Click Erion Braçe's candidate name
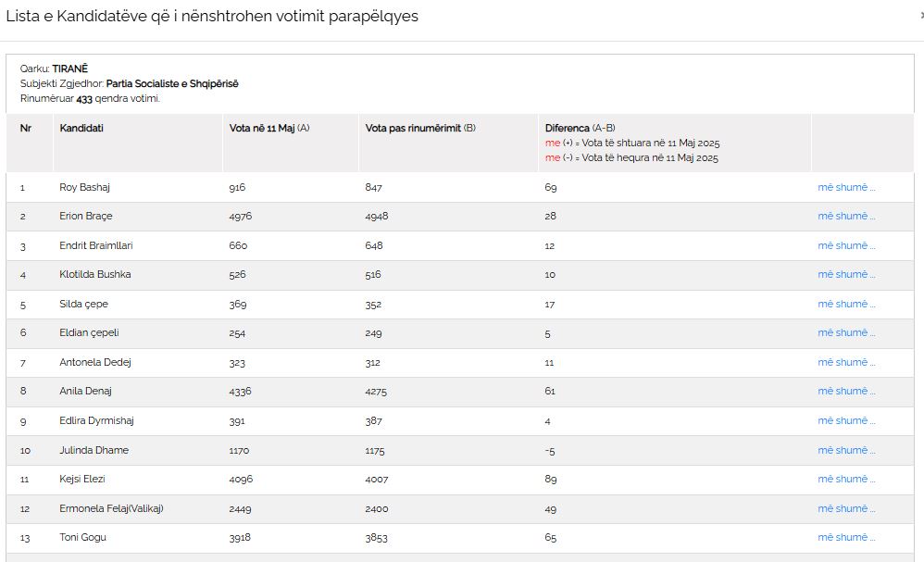The image size is (924, 562). pyautogui.click(x=84, y=216)
